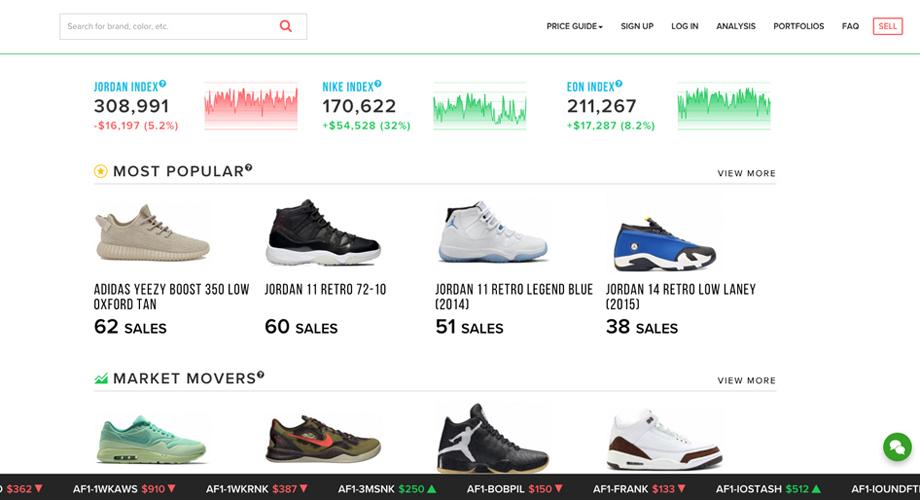Open the Jordan 11 Retro 72-10 image
920x500 pixels.
tap(323, 233)
